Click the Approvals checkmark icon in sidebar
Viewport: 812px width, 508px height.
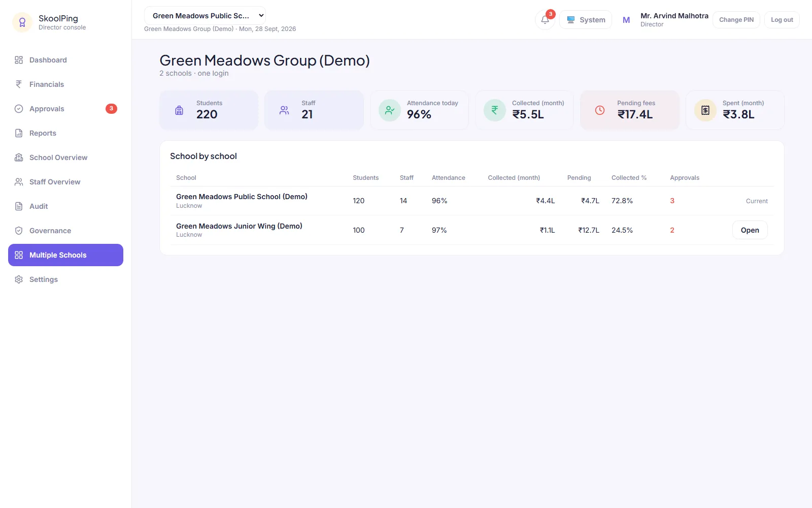[19, 109]
